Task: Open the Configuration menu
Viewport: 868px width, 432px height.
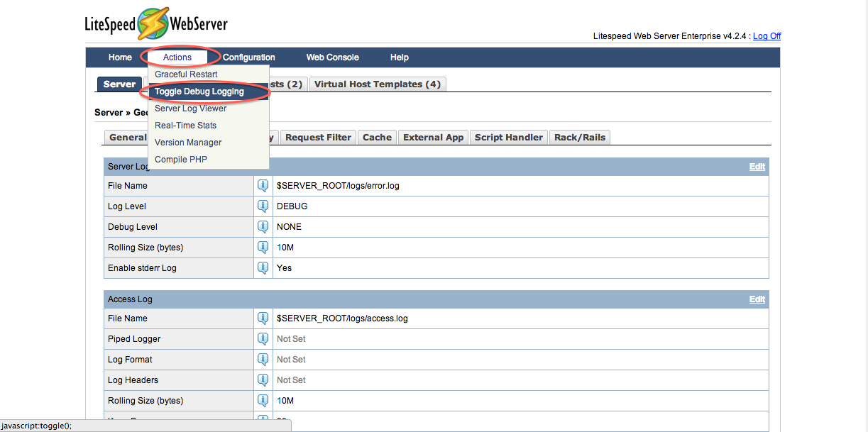Action: pyautogui.click(x=249, y=57)
